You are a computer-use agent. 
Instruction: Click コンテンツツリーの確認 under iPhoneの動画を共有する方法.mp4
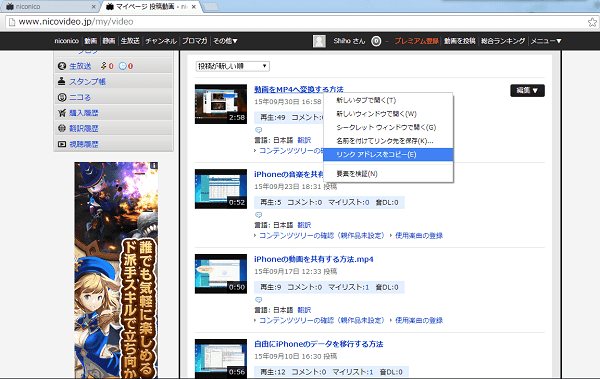pos(322,320)
